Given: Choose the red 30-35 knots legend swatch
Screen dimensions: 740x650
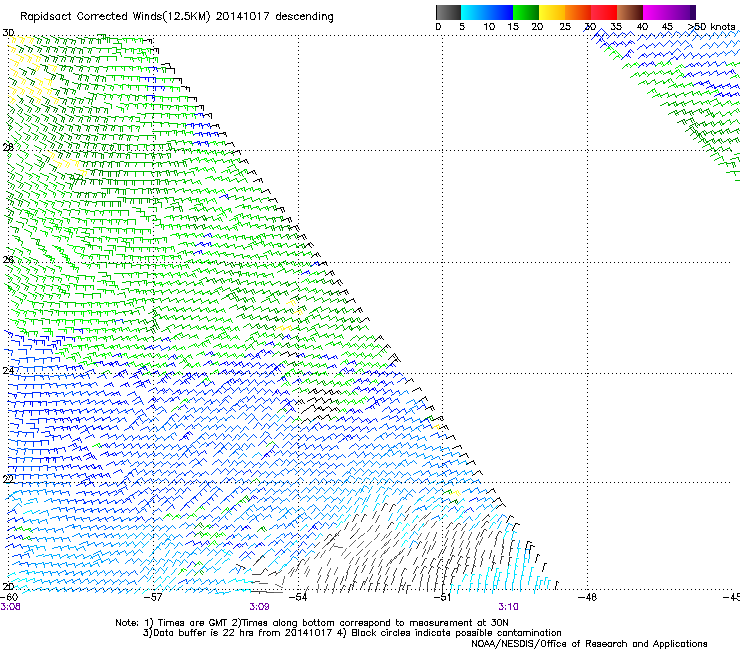Looking at the screenshot, I should [x=604, y=12].
